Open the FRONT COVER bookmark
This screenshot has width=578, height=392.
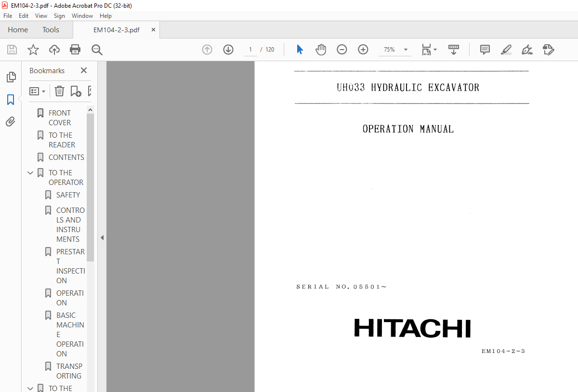(60, 118)
